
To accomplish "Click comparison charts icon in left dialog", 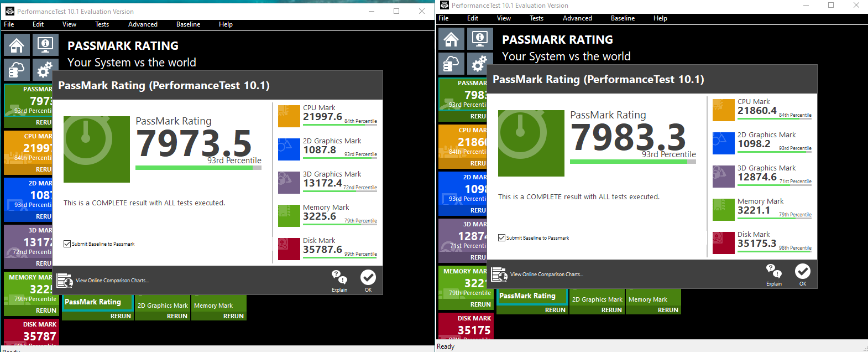I will pyautogui.click(x=65, y=281).
